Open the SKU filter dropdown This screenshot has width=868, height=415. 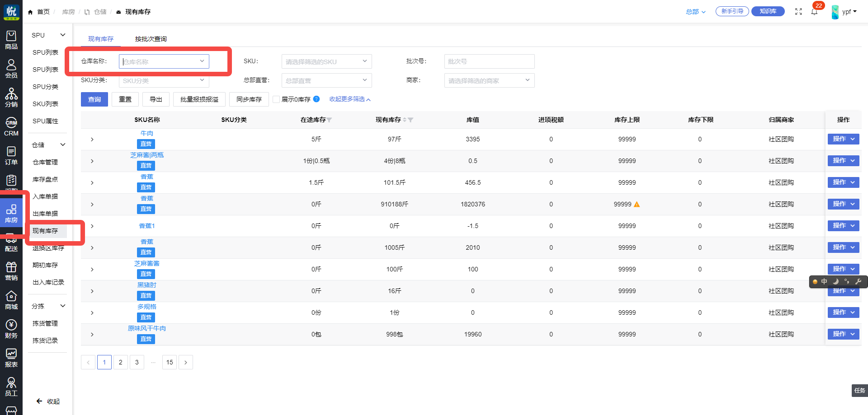[326, 61]
